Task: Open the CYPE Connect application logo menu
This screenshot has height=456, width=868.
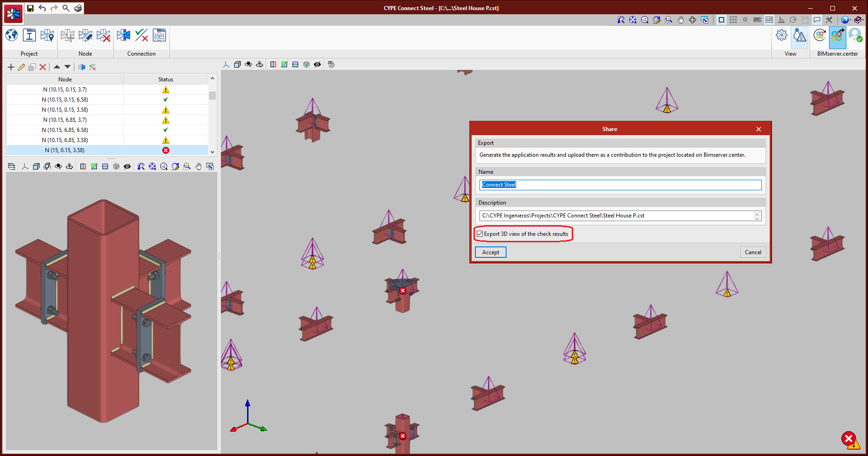Action: pyautogui.click(x=13, y=14)
